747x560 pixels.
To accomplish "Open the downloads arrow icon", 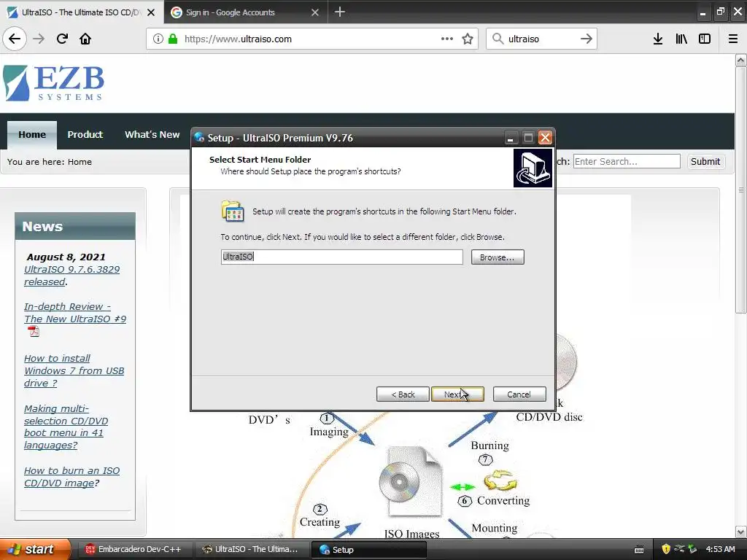I will [x=658, y=39].
